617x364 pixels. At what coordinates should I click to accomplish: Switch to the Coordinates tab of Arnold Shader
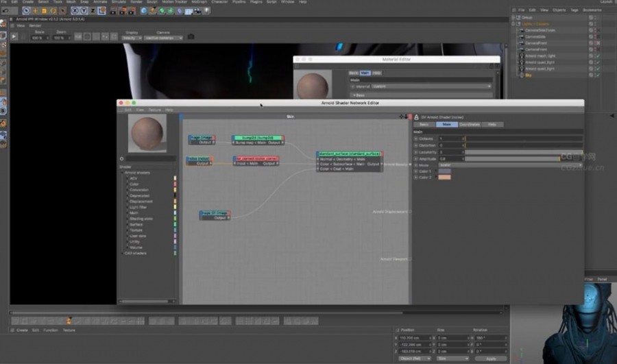470,124
